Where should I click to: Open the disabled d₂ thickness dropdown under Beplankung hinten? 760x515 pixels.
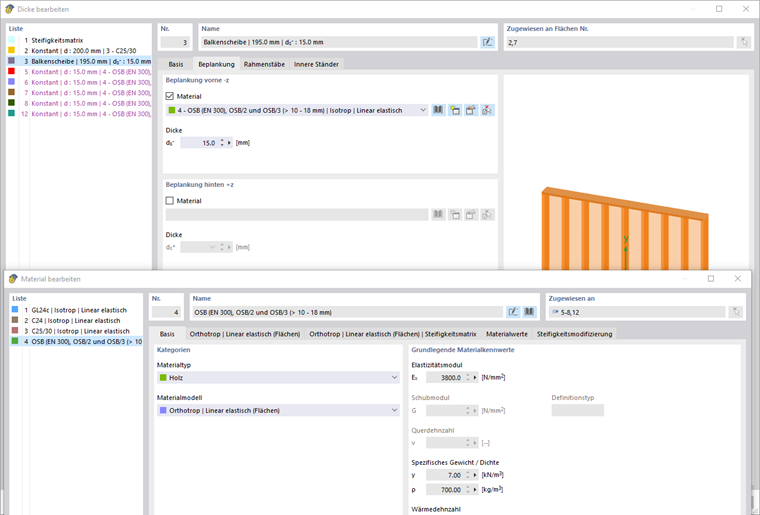(x=212, y=247)
